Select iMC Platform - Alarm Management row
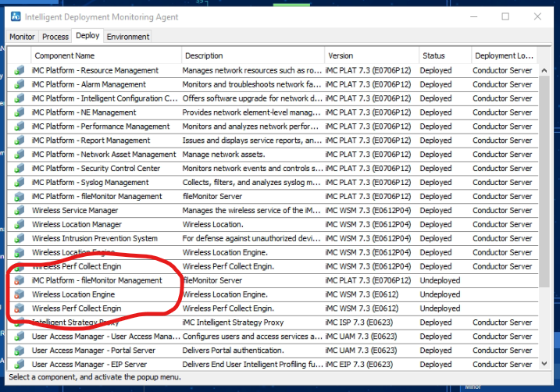 [x=273, y=84]
